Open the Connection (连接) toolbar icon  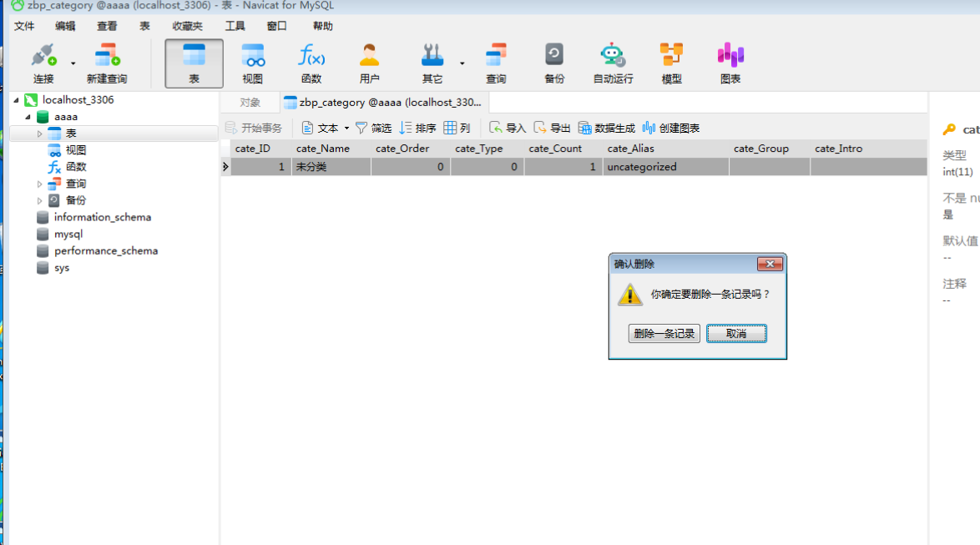[43, 63]
